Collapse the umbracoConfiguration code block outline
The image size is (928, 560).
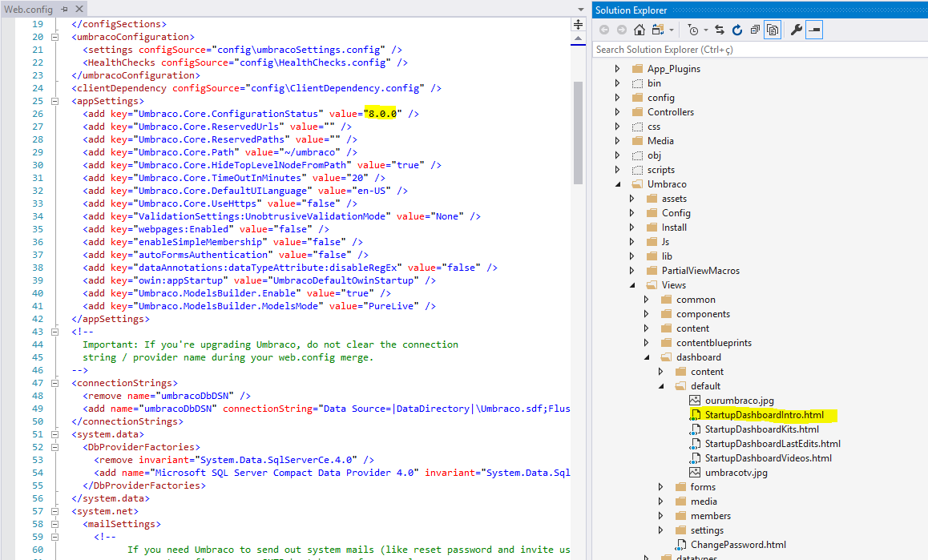(x=54, y=37)
